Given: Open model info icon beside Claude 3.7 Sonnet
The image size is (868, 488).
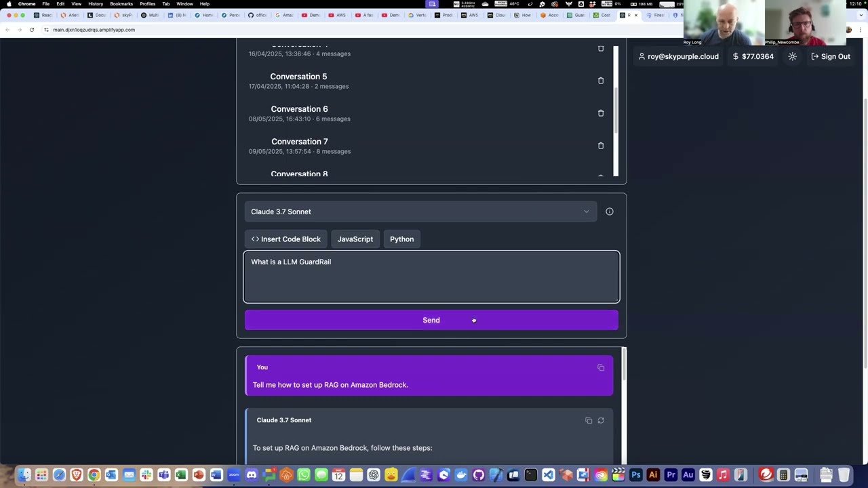Looking at the screenshot, I should tap(610, 211).
